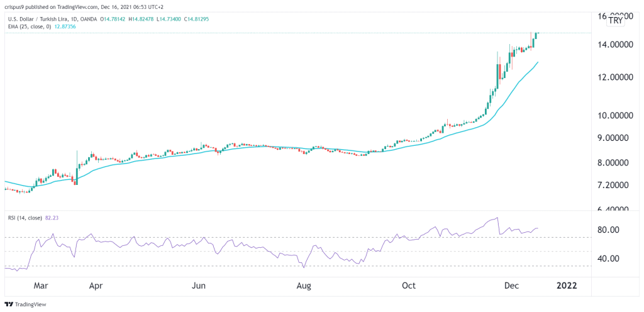Click the Apr label on the time axis
This screenshot has width=644, height=312.
coord(95,286)
